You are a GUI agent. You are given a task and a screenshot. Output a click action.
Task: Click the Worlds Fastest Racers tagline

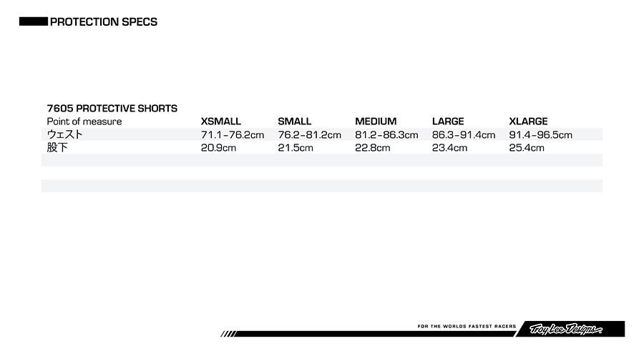[466, 327]
